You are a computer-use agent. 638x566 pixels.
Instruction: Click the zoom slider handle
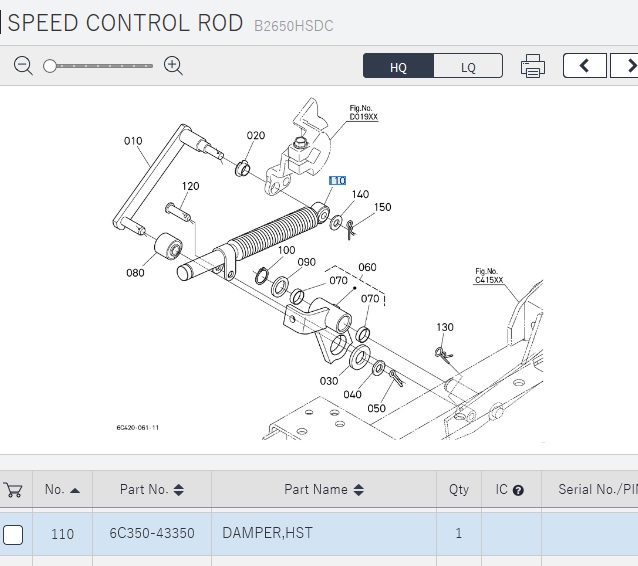click(x=50, y=66)
